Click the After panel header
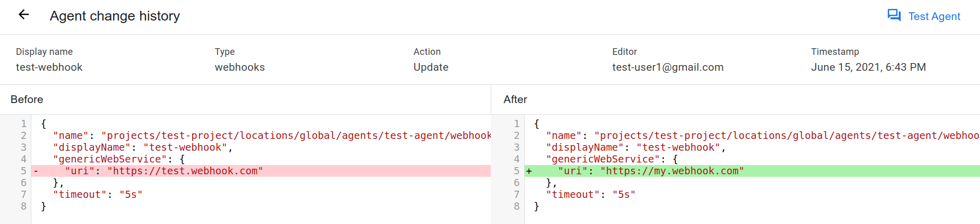980x224 pixels. 515,99
